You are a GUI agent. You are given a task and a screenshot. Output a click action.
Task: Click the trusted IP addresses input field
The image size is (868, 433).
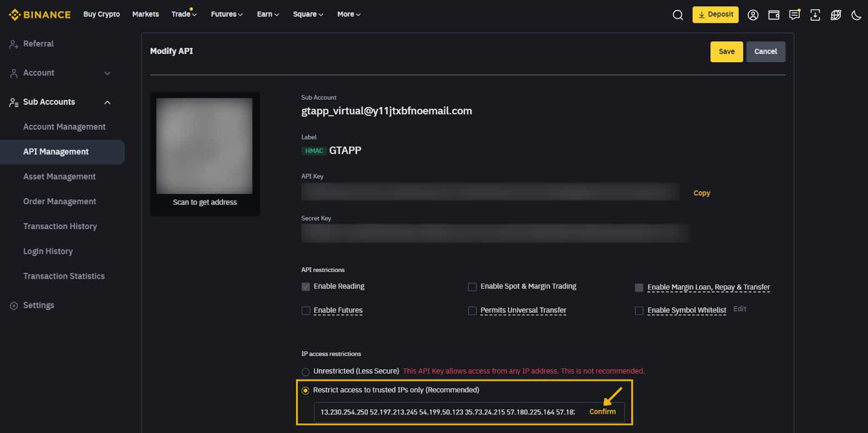(448, 412)
